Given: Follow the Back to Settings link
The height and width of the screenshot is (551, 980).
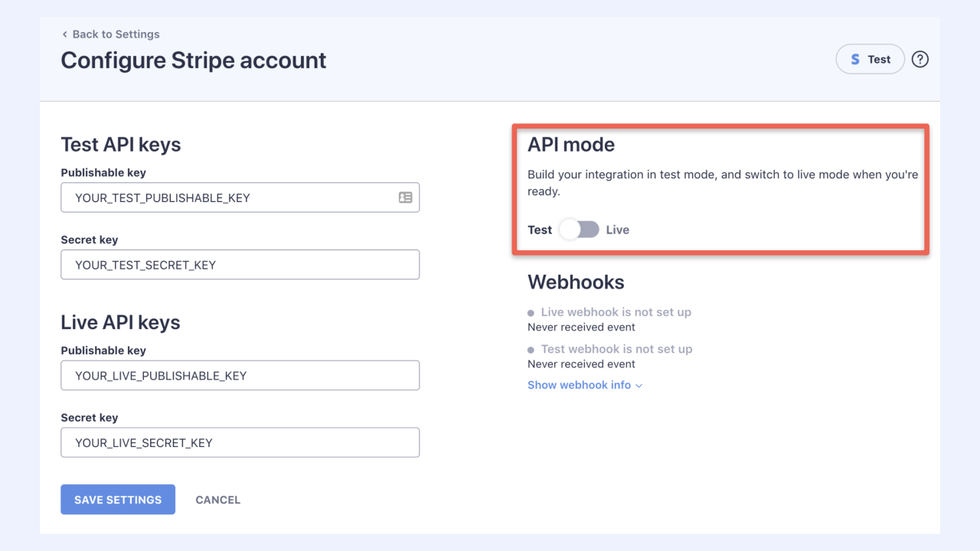Looking at the screenshot, I should (x=116, y=34).
